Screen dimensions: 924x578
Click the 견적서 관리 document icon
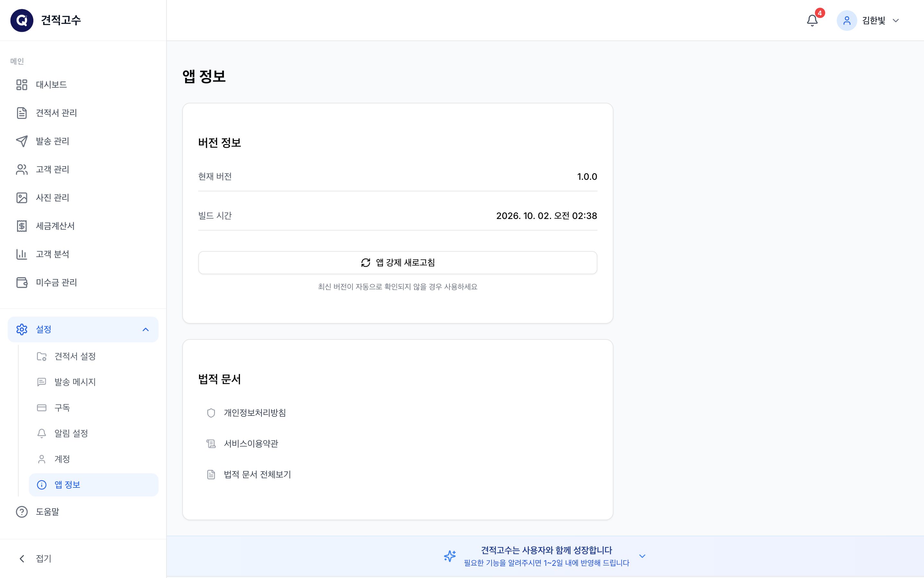pyautogui.click(x=22, y=113)
